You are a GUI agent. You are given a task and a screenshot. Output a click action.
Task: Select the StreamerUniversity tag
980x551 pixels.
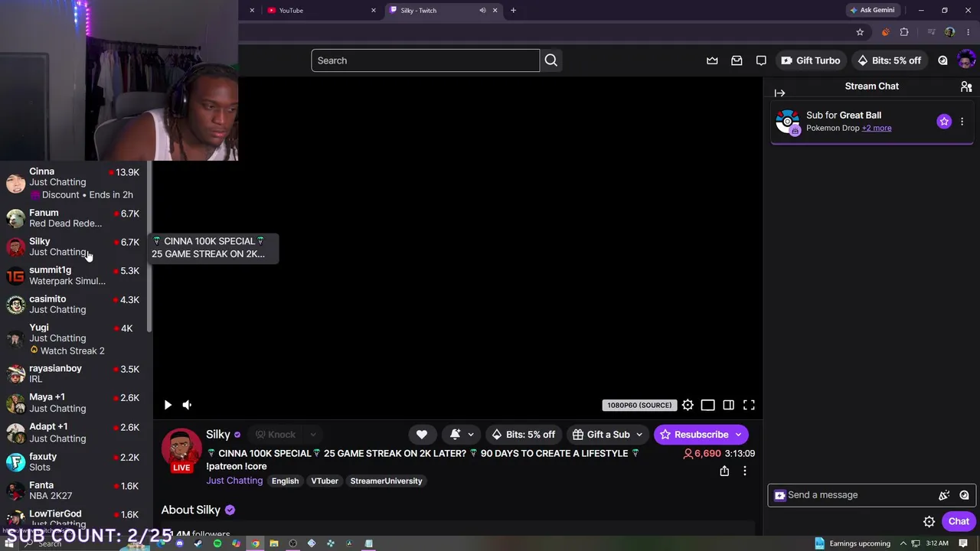coord(386,481)
